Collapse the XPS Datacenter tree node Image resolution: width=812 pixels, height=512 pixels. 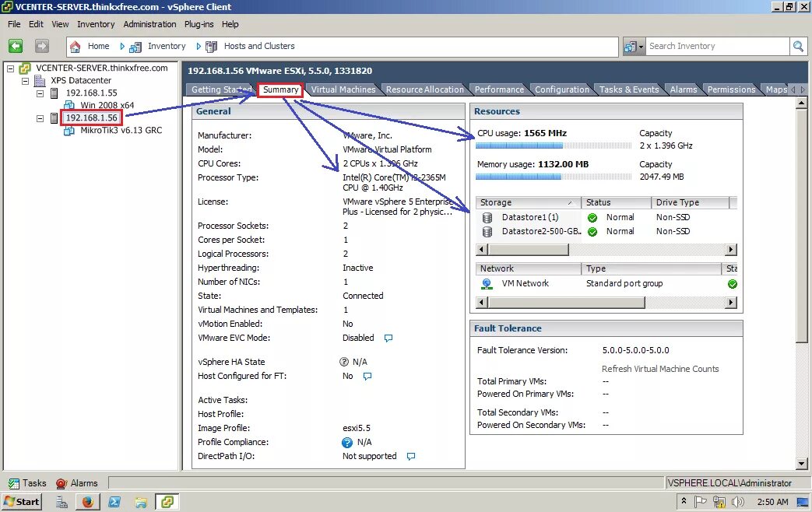25,81
